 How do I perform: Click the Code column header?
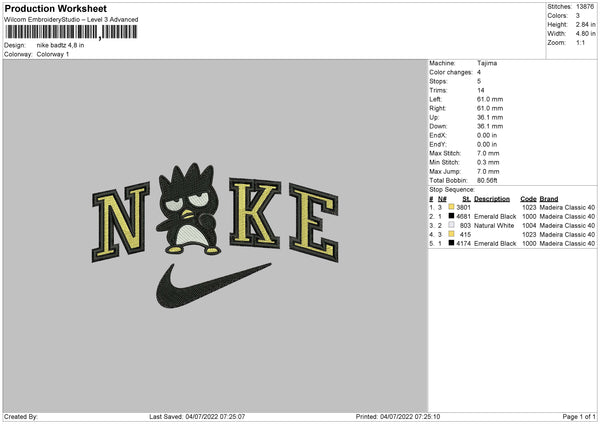(x=528, y=199)
